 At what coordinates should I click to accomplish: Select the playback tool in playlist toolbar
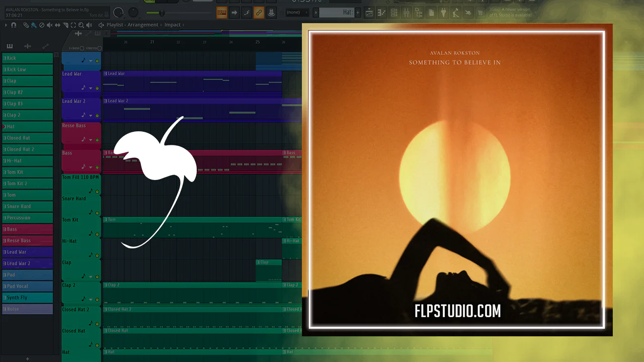[x=90, y=25]
